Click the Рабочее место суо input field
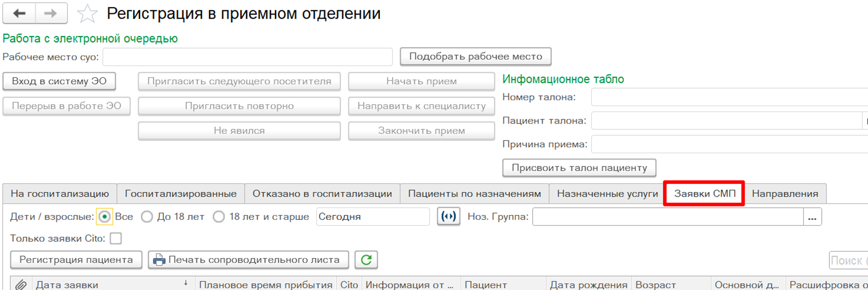This screenshot has height=290, width=868. click(248, 57)
